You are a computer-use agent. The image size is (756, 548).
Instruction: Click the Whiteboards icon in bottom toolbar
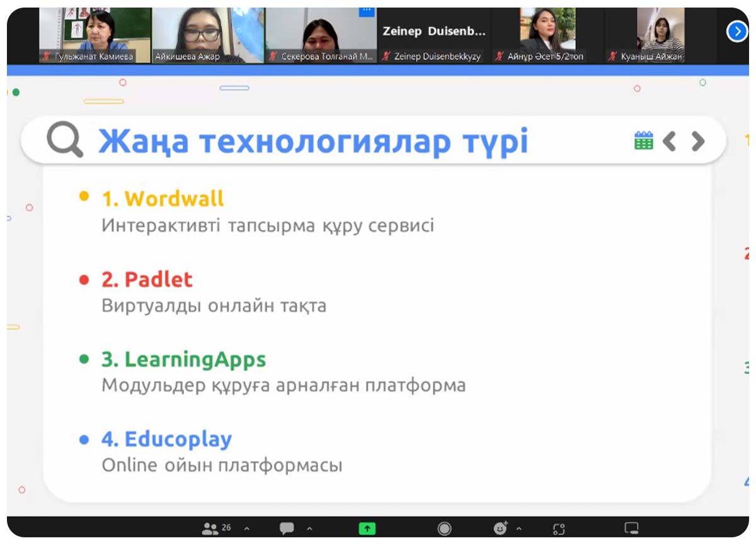[631, 528]
